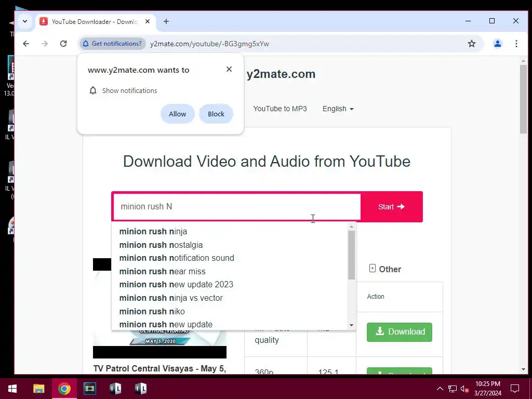
Task: Click the browser forward arrow
Action: coord(45,44)
